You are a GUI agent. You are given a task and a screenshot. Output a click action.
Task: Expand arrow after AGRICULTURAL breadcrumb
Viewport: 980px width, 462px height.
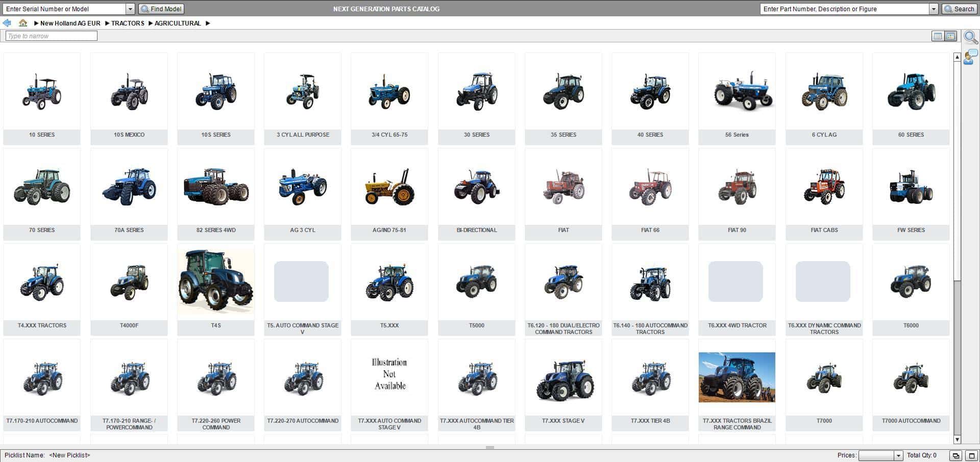(x=208, y=23)
